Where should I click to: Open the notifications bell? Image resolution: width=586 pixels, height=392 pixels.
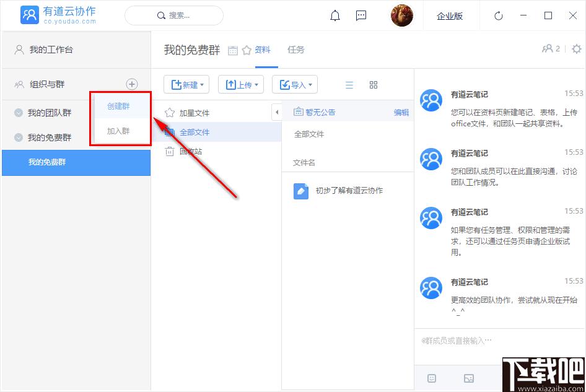pos(335,15)
